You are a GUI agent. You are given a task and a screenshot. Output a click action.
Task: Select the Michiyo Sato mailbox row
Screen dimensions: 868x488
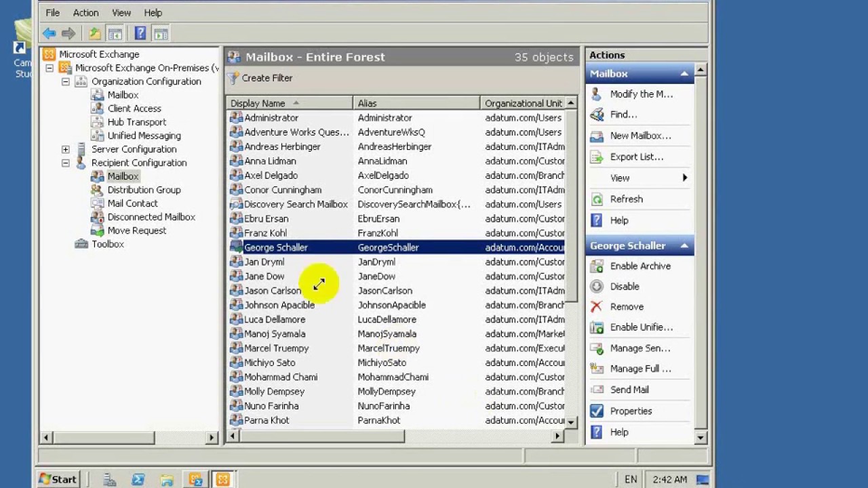click(x=397, y=363)
